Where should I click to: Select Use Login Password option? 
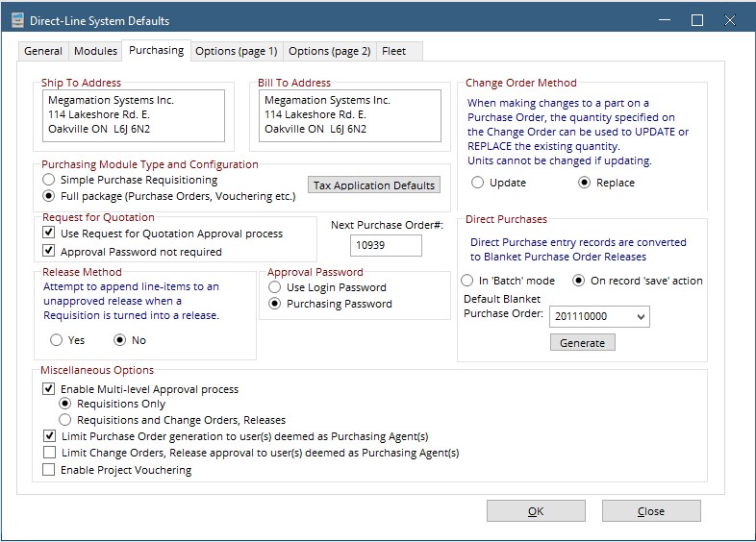click(276, 287)
